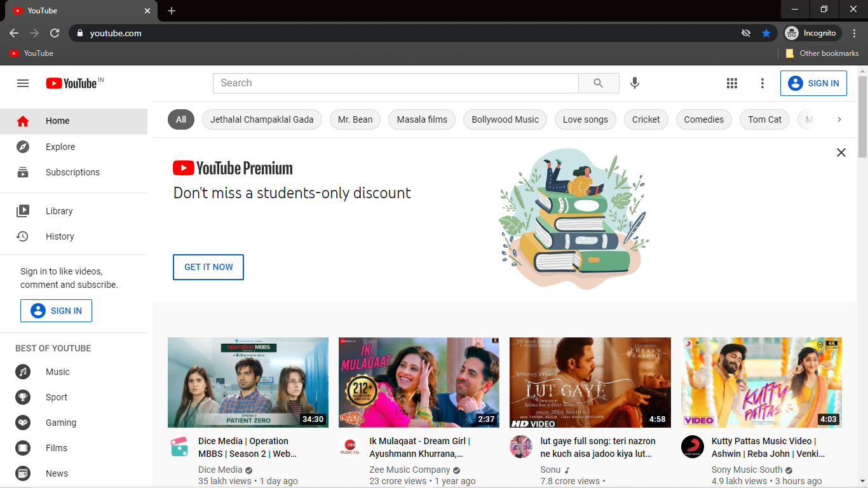Click the Incognito profile indicator
Image resolution: width=868 pixels, height=488 pixels.
click(813, 33)
